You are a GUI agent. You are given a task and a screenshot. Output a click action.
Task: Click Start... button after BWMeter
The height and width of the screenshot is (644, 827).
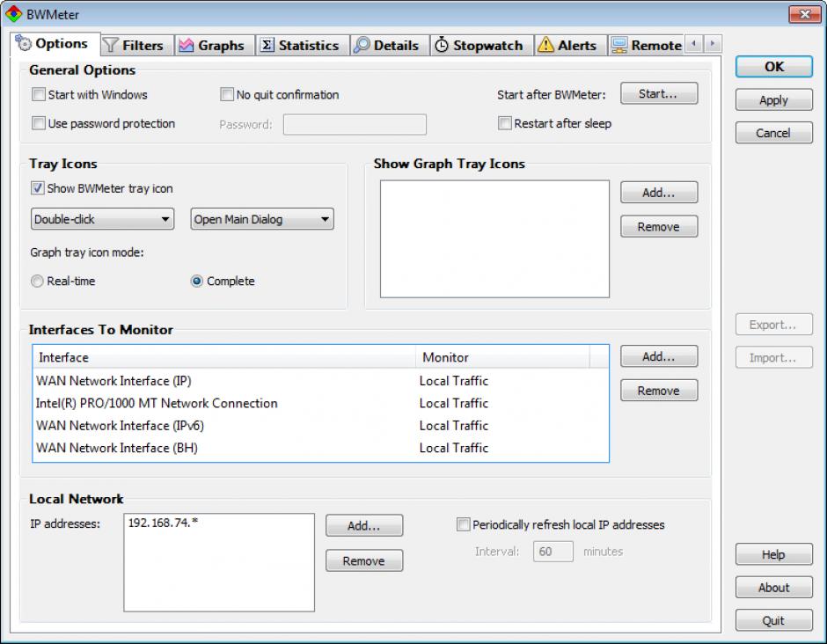pos(659,93)
